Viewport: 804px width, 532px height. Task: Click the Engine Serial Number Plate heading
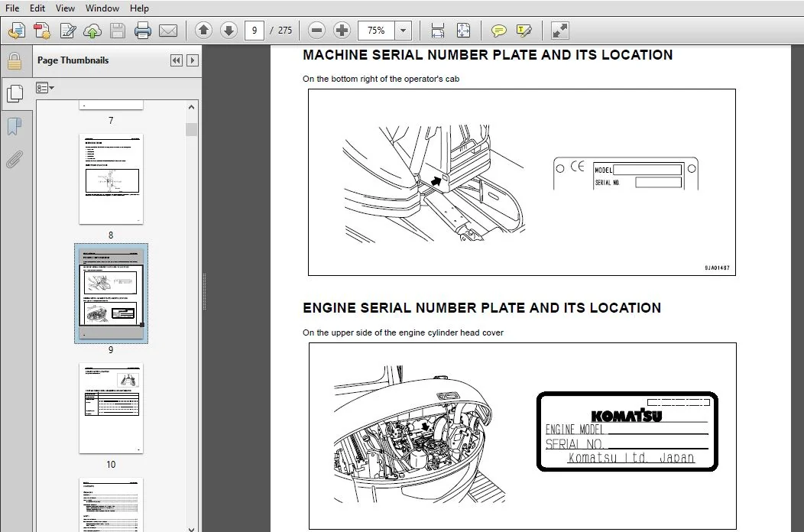tap(481, 308)
